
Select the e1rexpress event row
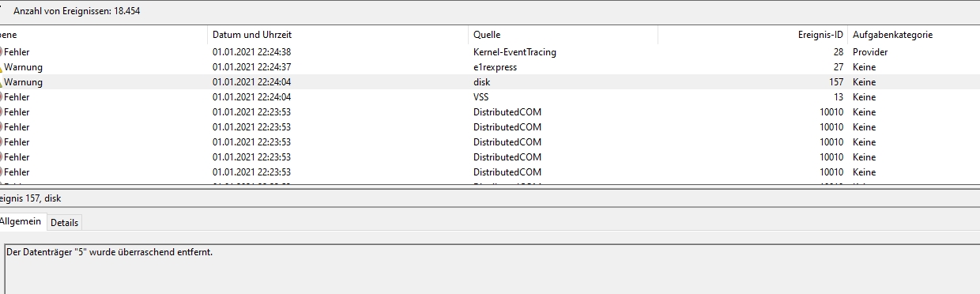tap(490, 67)
